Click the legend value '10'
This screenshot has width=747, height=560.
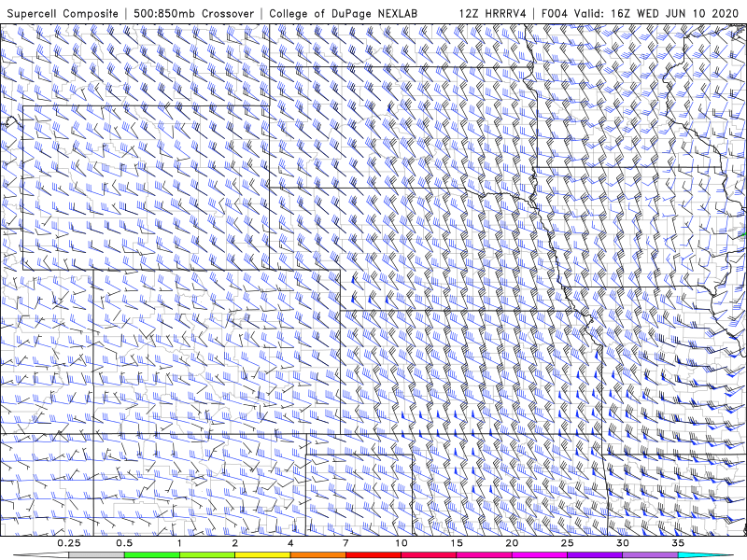(402, 543)
